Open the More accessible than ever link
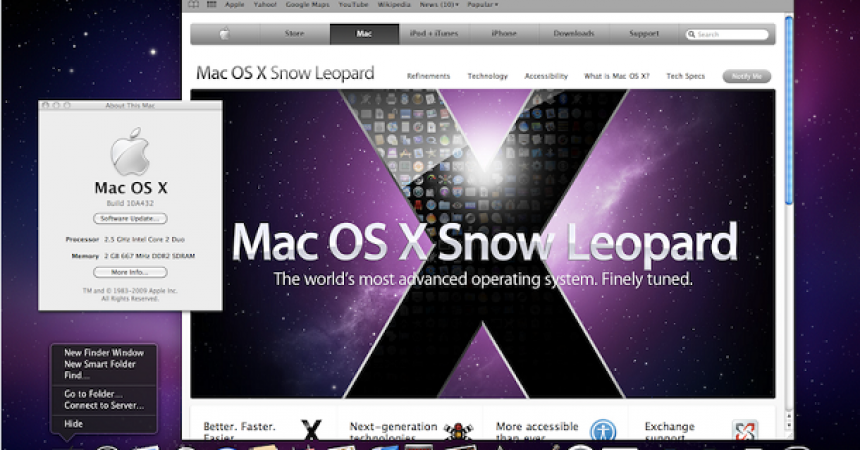The width and height of the screenshot is (860, 450). click(x=537, y=431)
